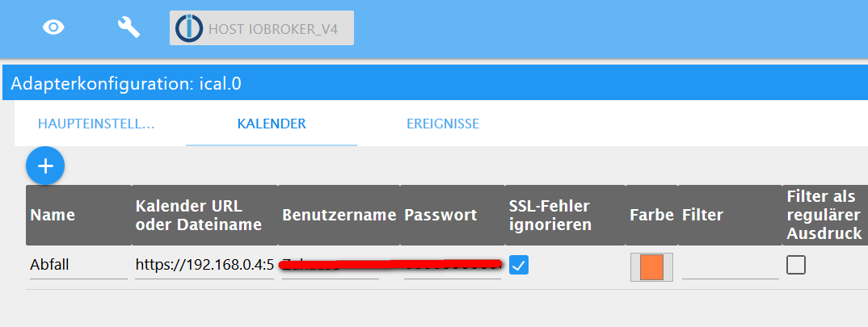868x327 pixels.
Task: Open the orange Farbe color swatch
Action: 651,266
